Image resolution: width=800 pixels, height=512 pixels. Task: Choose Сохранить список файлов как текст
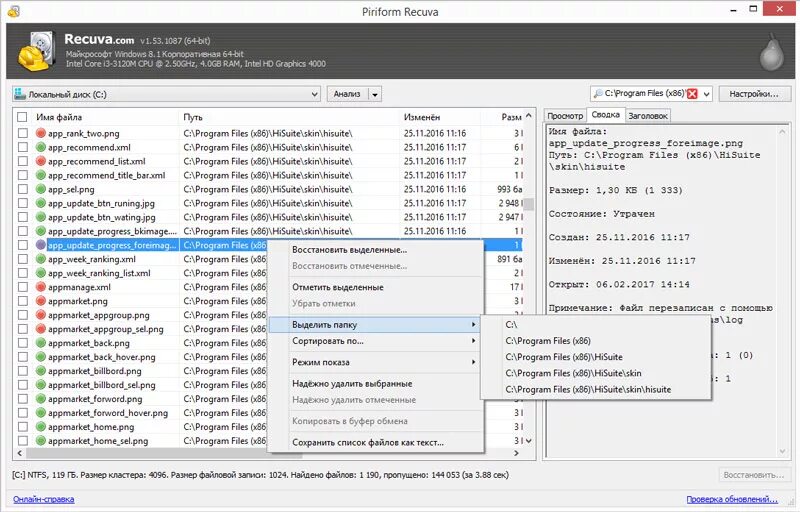(x=377, y=443)
